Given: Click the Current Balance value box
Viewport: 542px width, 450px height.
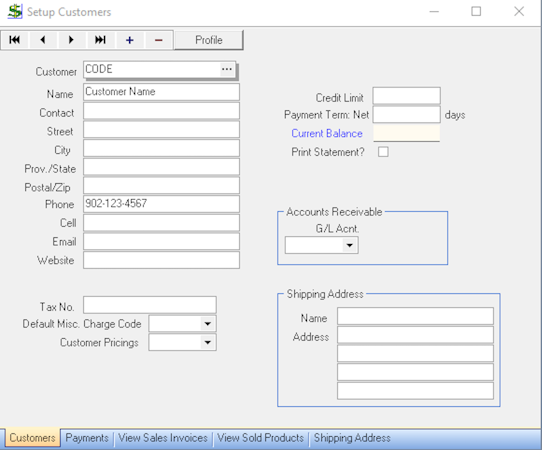Looking at the screenshot, I should pyautogui.click(x=406, y=133).
